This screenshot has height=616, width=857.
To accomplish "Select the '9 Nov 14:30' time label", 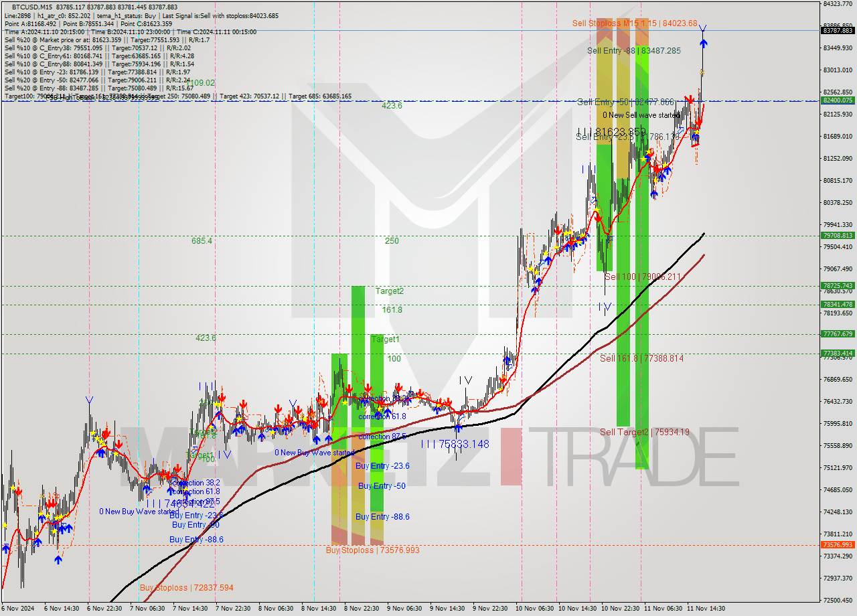I will pos(447,609).
